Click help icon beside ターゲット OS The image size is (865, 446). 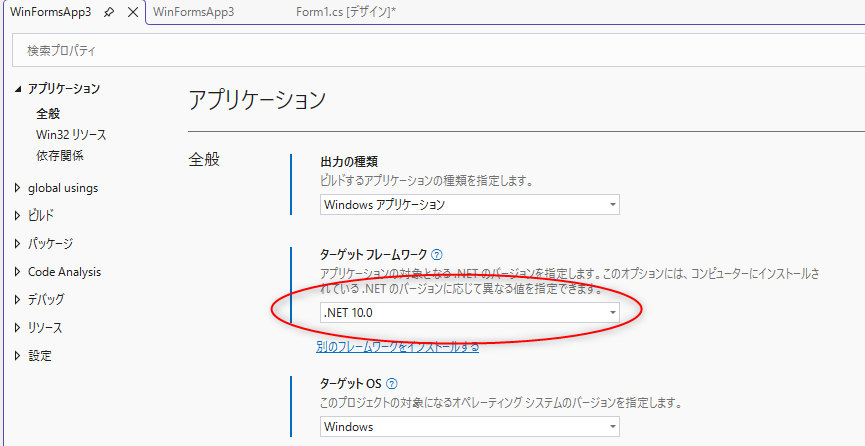coord(392,383)
